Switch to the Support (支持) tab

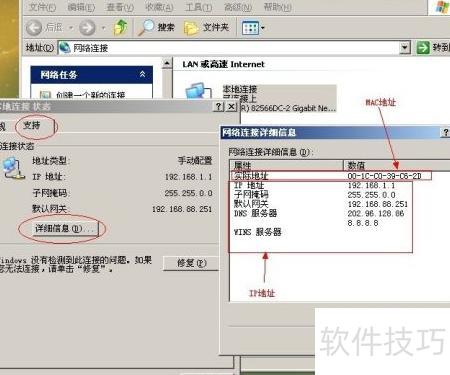32,125
